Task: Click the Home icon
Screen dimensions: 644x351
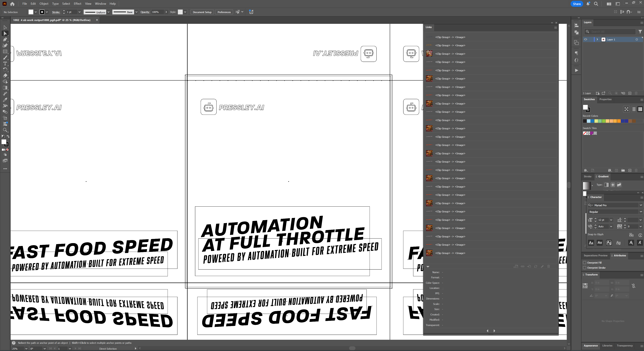Action: [x=12, y=4]
